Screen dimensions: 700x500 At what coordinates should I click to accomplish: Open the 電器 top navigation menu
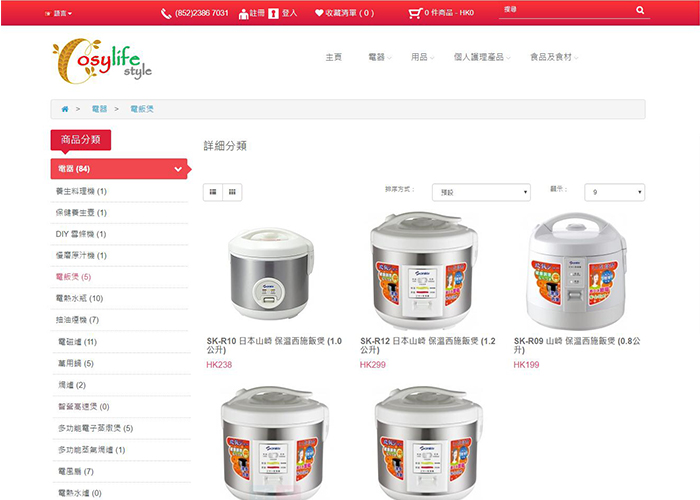coord(379,57)
